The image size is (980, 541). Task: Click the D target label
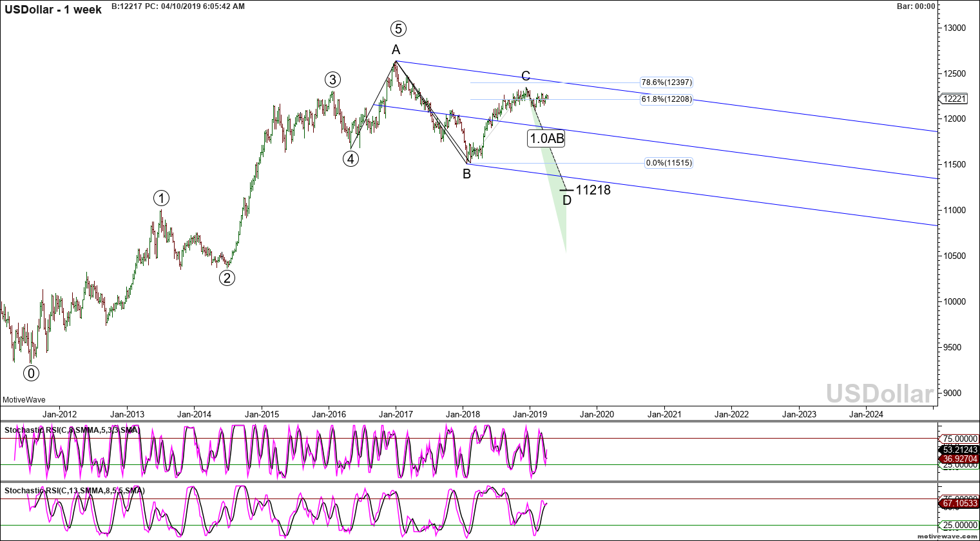click(567, 200)
